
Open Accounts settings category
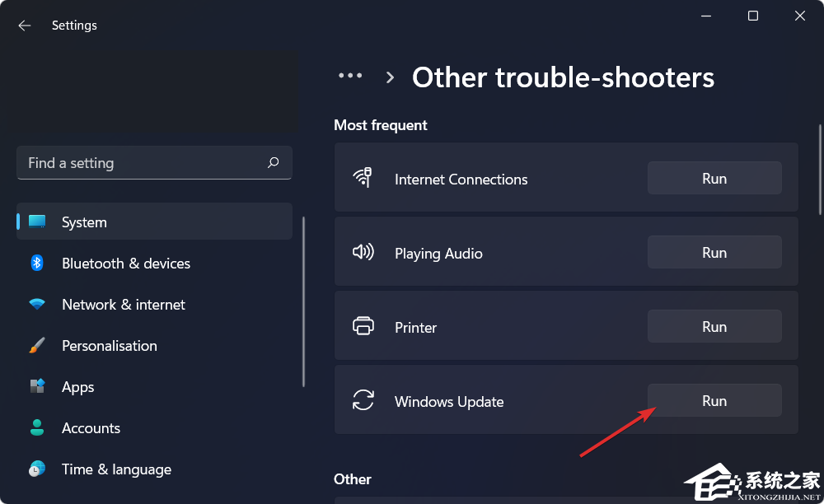tap(155, 428)
